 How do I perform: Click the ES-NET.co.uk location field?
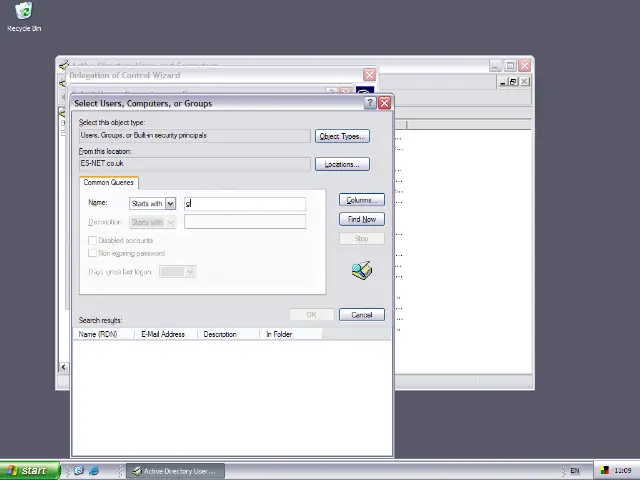(x=195, y=164)
